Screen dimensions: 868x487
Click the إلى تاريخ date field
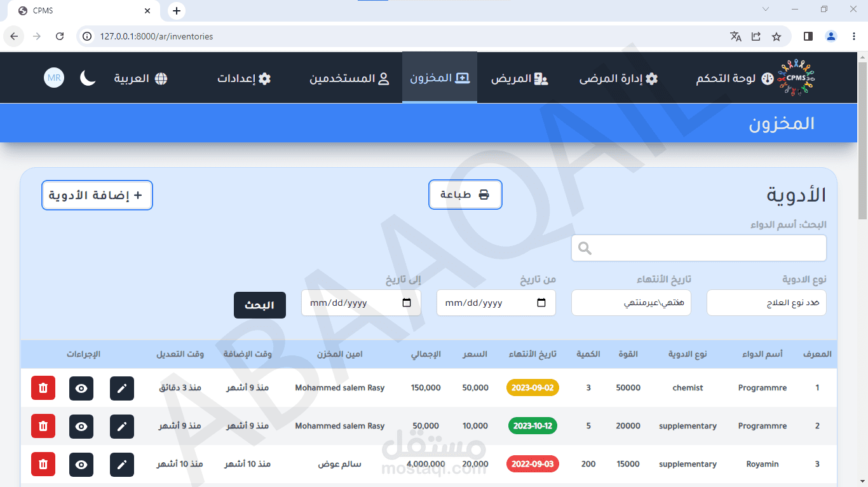point(361,303)
